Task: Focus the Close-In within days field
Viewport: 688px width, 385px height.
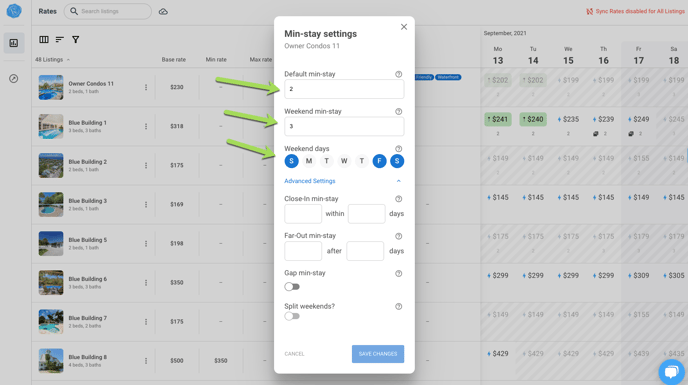Action: point(366,214)
